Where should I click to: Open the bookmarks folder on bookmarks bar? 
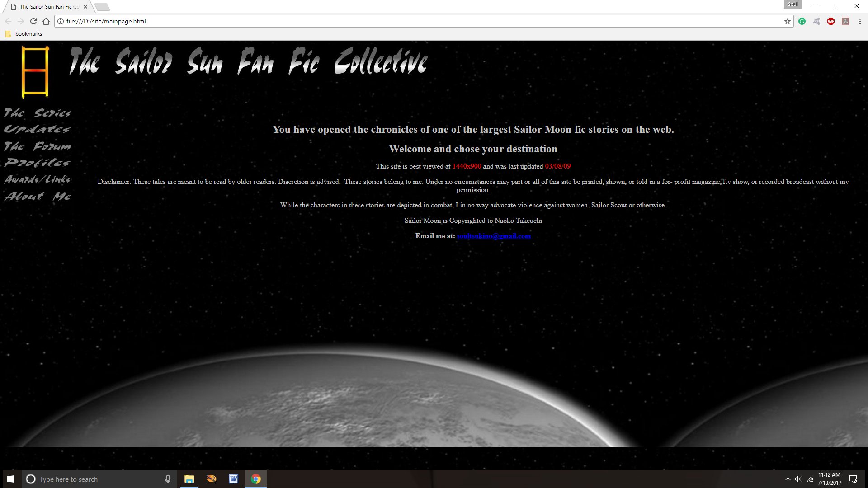(24, 34)
